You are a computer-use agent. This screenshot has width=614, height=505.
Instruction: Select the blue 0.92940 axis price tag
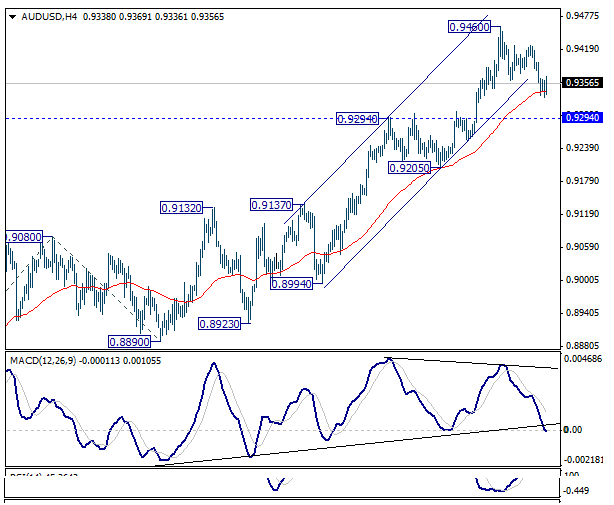pos(582,118)
